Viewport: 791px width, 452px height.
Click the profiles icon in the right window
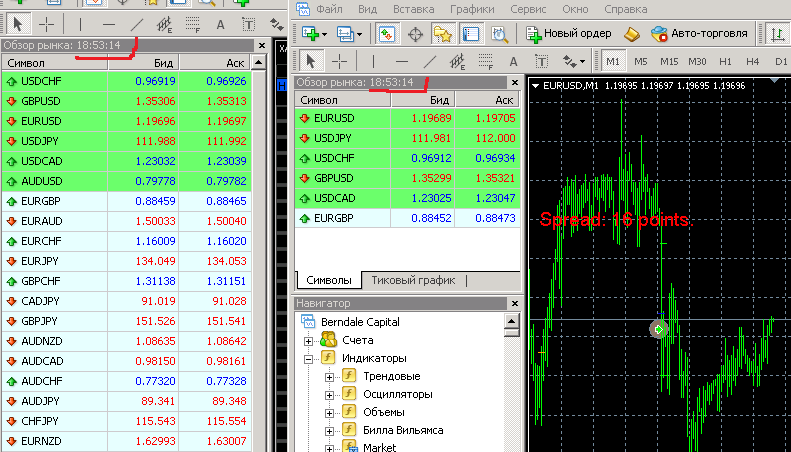tap(346, 34)
